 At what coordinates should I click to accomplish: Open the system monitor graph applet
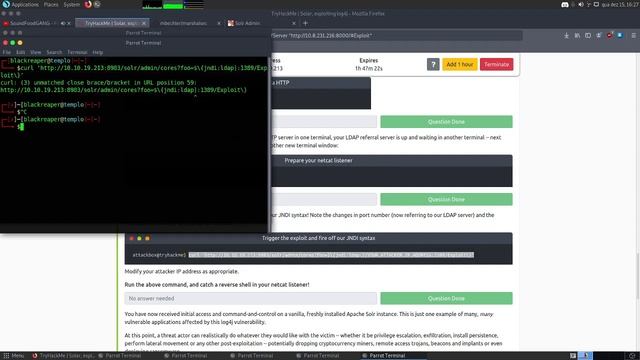173,5
